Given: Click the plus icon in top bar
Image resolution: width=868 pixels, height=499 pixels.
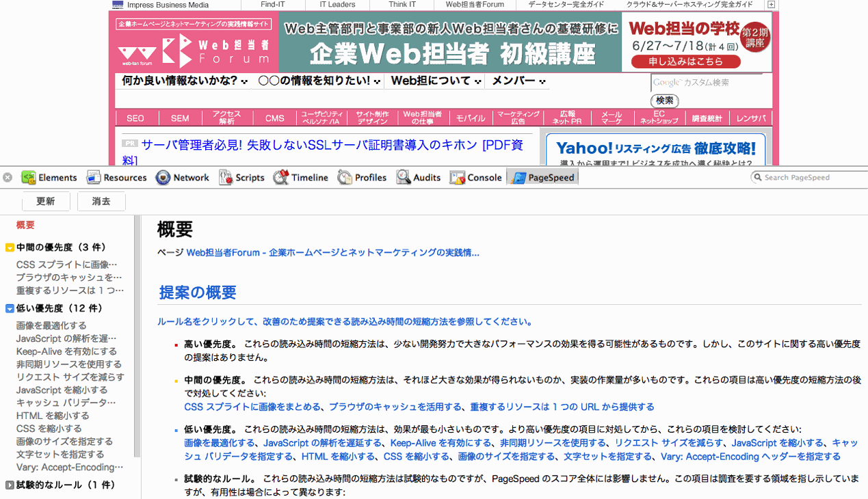Looking at the screenshot, I should (x=771, y=4).
